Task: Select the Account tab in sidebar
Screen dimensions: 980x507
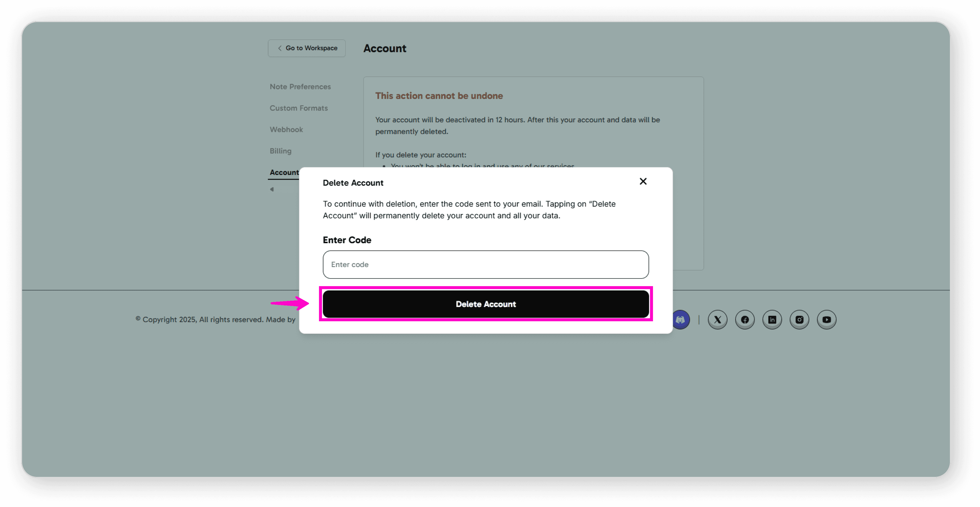Action: (284, 172)
